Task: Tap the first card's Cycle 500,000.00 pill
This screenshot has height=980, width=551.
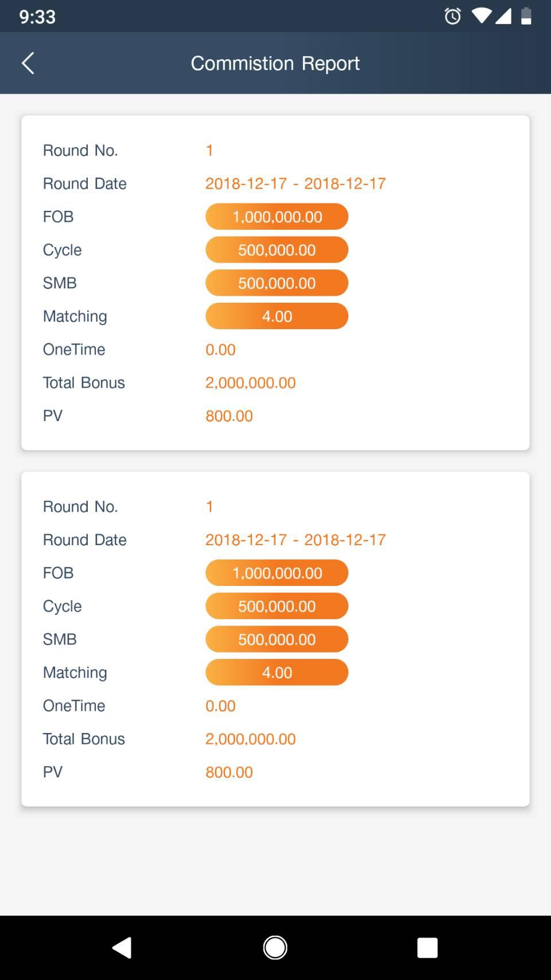Action: (277, 250)
